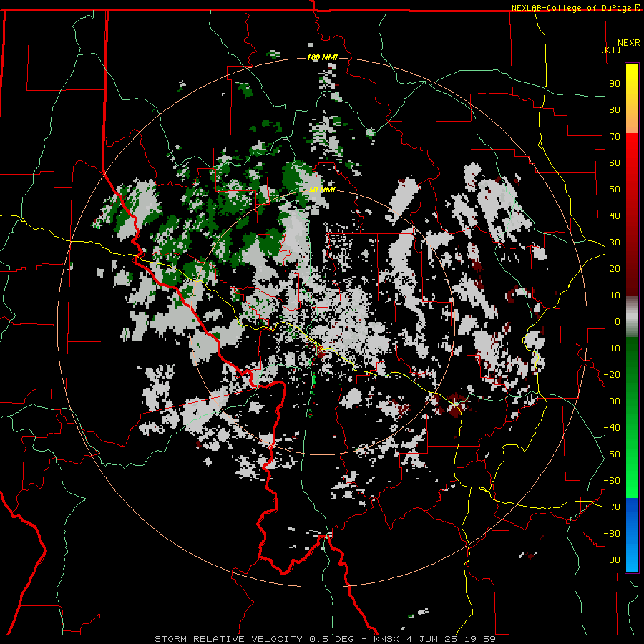The height and width of the screenshot is (644, 644).
Task: Click the 70 value on the velocity scale
Action: [615, 137]
